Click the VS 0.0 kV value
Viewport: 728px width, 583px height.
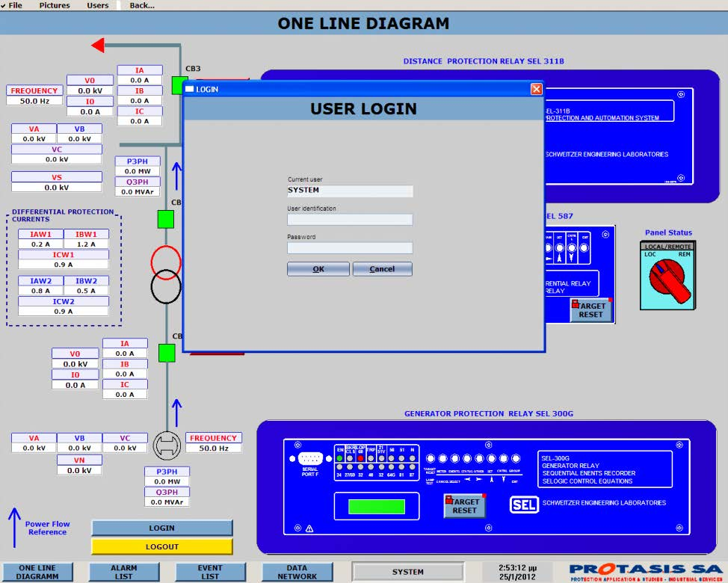pos(57,188)
